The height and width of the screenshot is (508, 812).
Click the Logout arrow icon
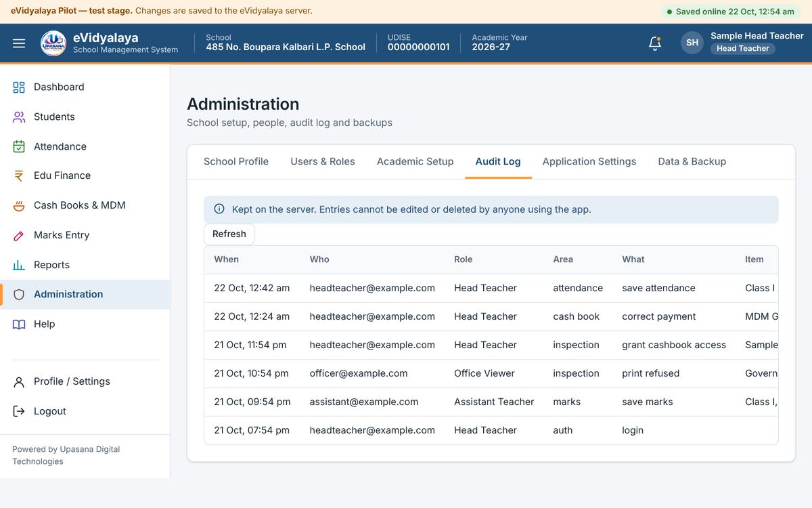coord(19,411)
